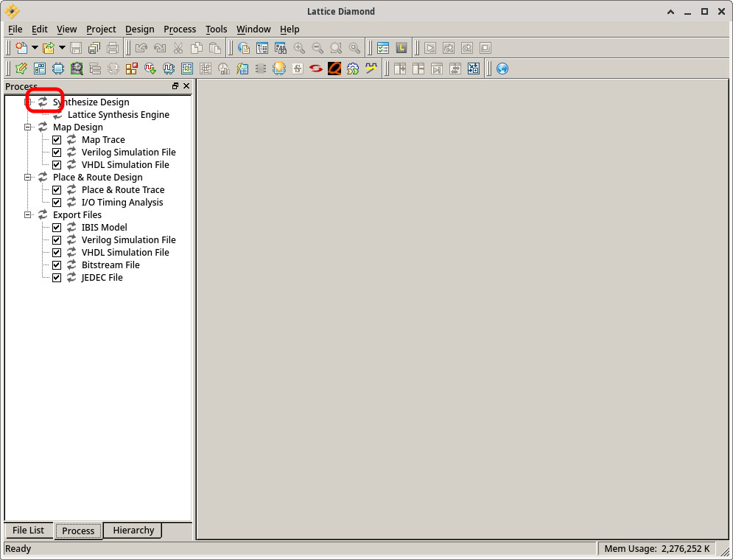This screenshot has height=560, width=733.
Task: Open the Design menu
Action: click(x=140, y=29)
